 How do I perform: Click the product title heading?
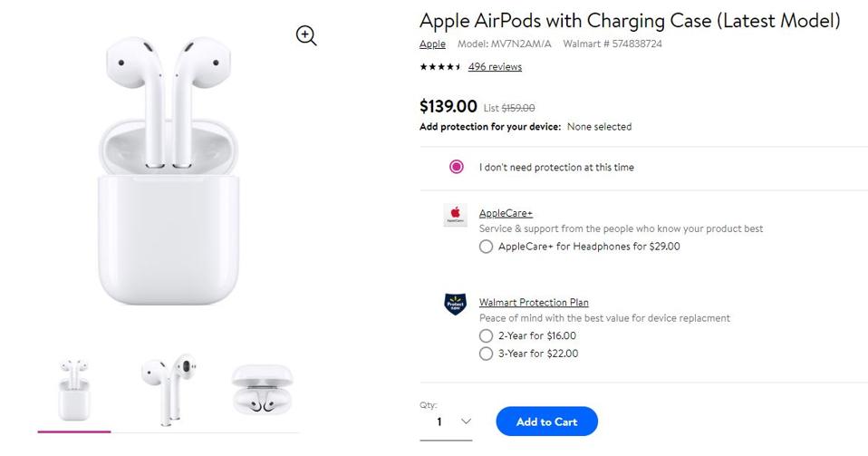(x=630, y=20)
